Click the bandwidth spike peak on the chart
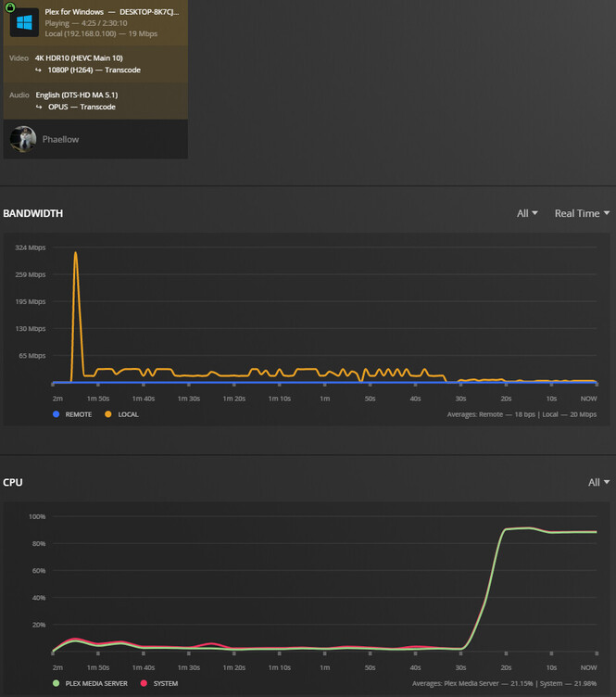This screenshot has width=616, height=697. coord(76,253)
